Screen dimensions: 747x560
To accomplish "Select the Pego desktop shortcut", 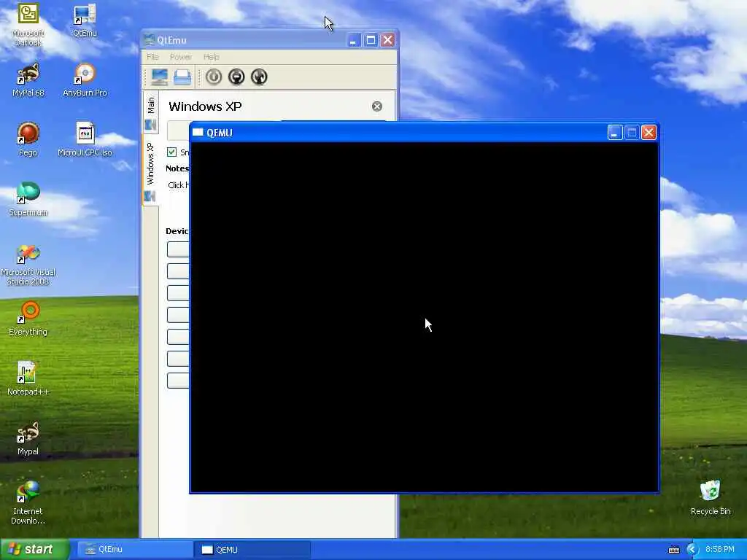I will pos(28,139).
